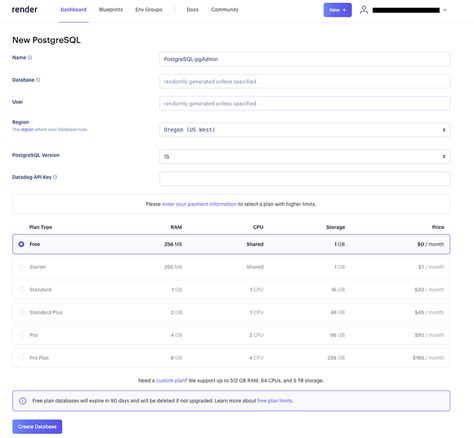Click the Plan Type column header
Viewport: 474px width, 438px height.
[x=41, y=227]
